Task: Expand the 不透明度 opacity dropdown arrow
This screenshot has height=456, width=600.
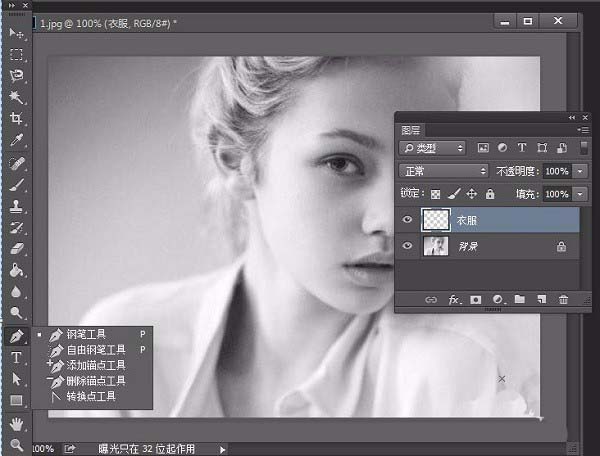Action: pos(580,171)
